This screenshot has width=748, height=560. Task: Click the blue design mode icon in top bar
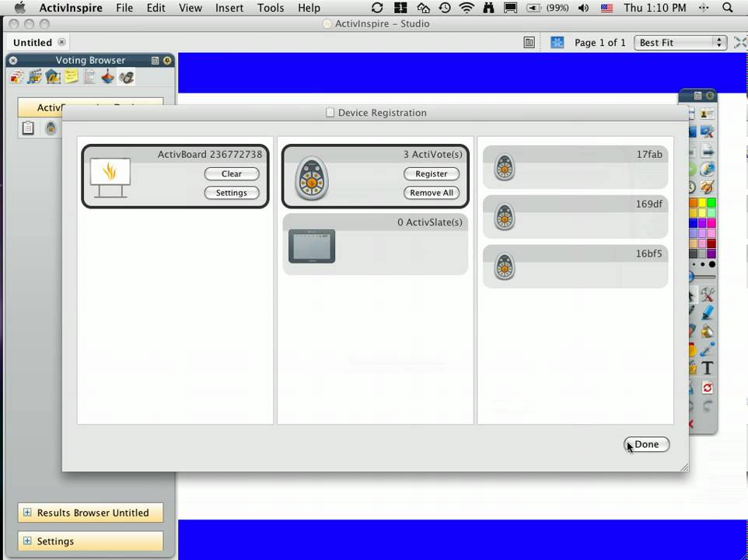click(x=558, y=43)
